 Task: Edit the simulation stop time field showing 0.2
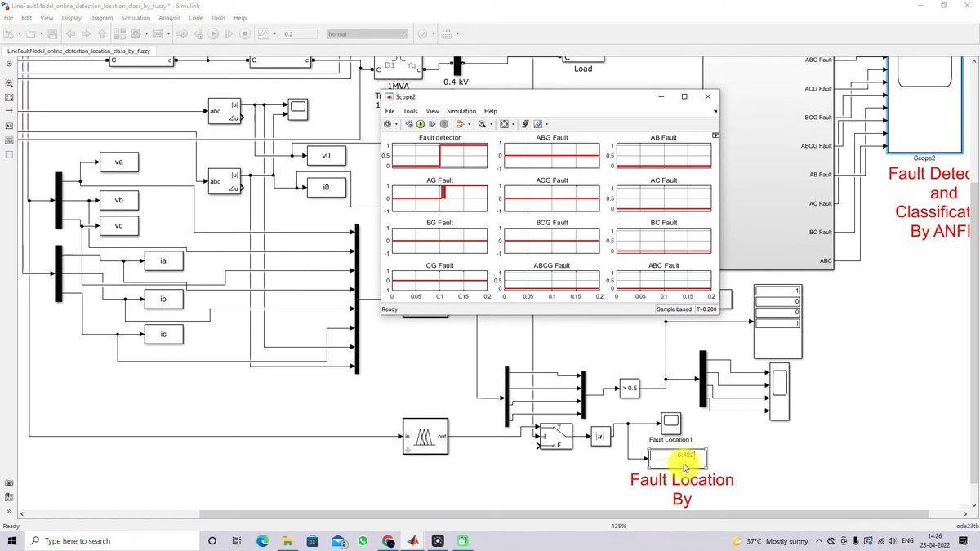click(x=299, y=33)
